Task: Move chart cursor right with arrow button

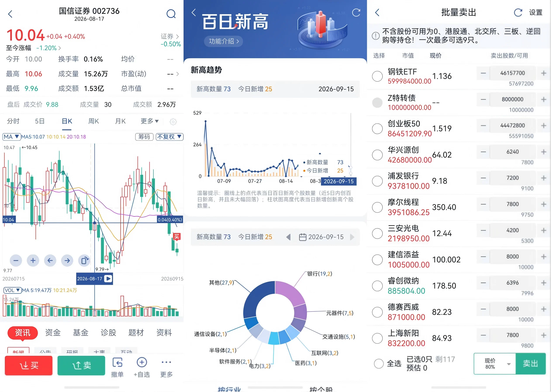Action: pyautogui.click(x=67, y=261)
